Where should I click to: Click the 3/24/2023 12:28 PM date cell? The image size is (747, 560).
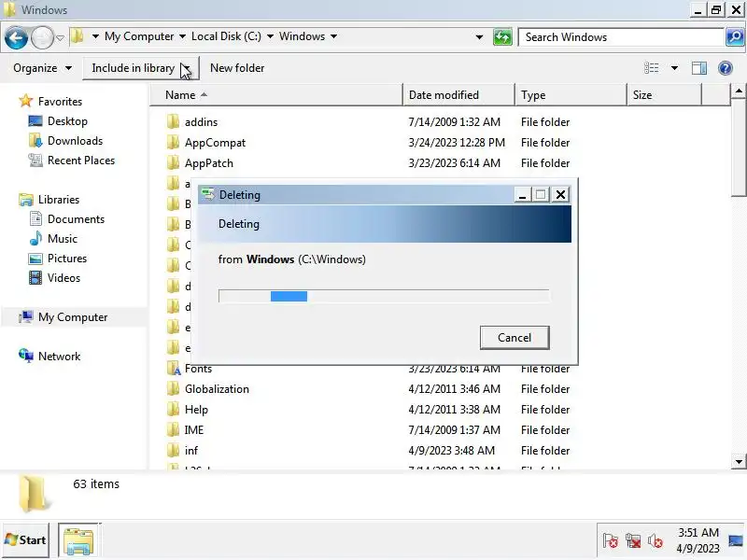457,143
